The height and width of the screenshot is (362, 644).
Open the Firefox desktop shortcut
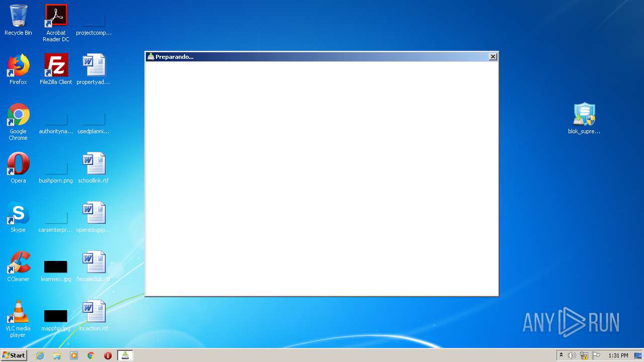[18, 70]
